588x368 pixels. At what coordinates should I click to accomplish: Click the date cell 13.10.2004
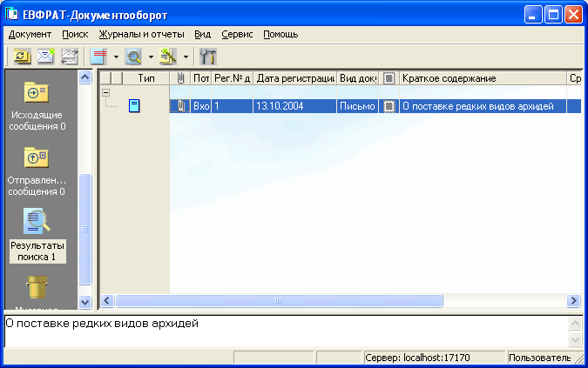295,106
